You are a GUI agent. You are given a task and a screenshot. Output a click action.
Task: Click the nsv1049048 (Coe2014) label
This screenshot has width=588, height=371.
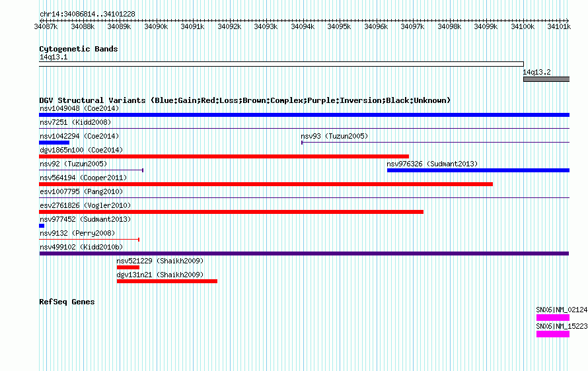[79, 108]
